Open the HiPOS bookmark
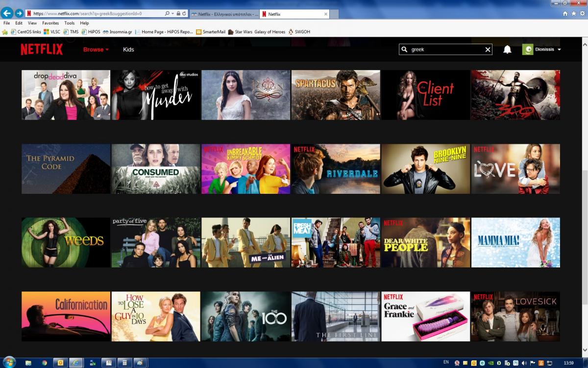 91,32
